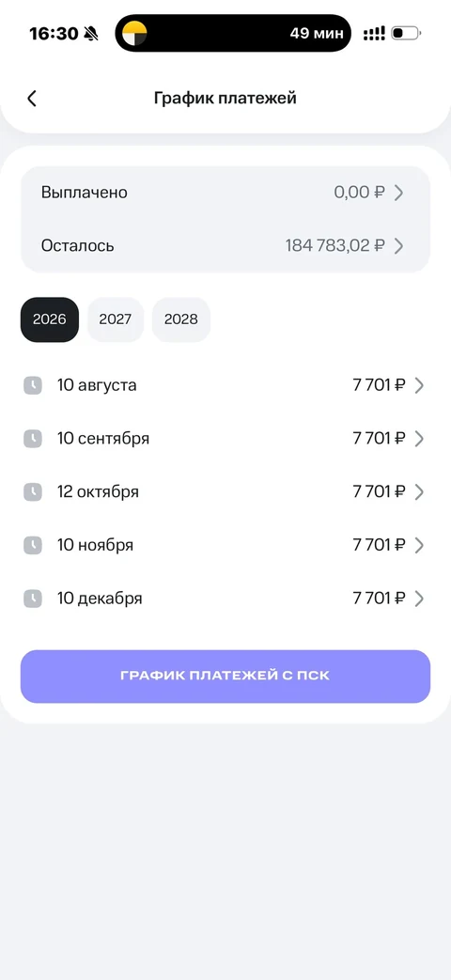Tap clock icon next to 10 декабря
The image size is (451, 980).
pos(33,599)
